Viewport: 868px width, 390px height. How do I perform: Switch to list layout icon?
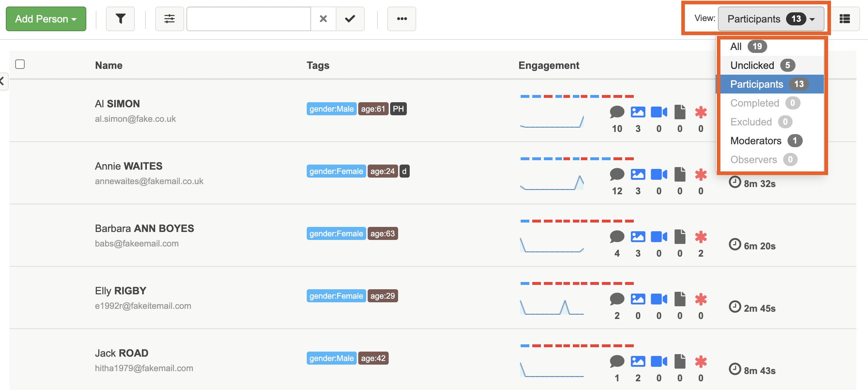844,19
